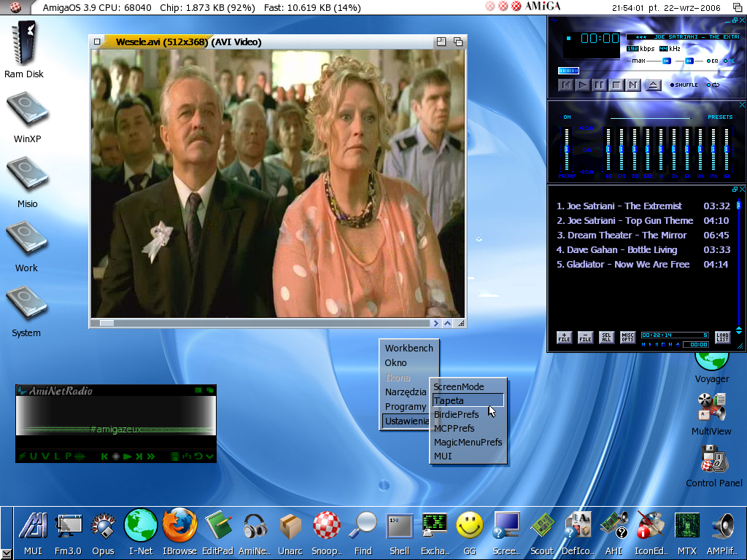This screenshot has width=747, height=560.
Task: Expand the AmiNetRadio down-chevron menu
Action: pyautogui.click(x=209, y=456)
